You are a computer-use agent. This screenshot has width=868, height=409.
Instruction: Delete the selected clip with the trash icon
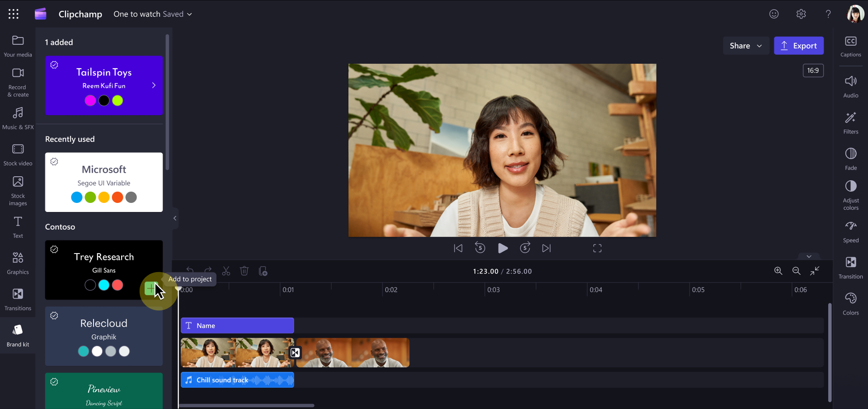(x=244, y=271)
